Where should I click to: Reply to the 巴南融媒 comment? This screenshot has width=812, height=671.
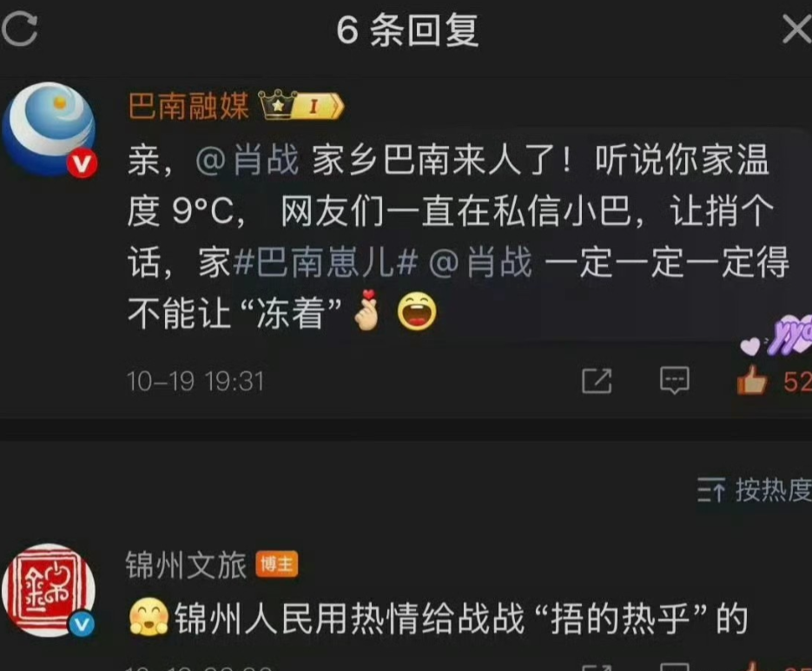click(674, 380)
